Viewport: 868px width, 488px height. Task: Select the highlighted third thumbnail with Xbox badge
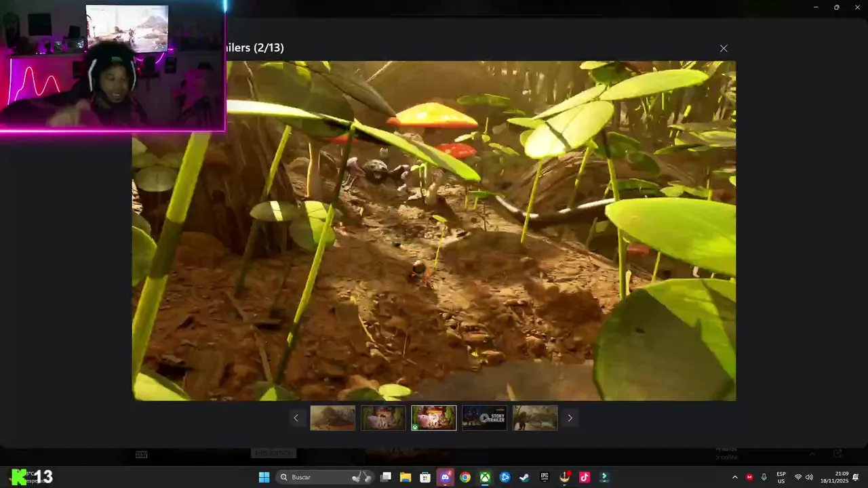tap(434, 418)
